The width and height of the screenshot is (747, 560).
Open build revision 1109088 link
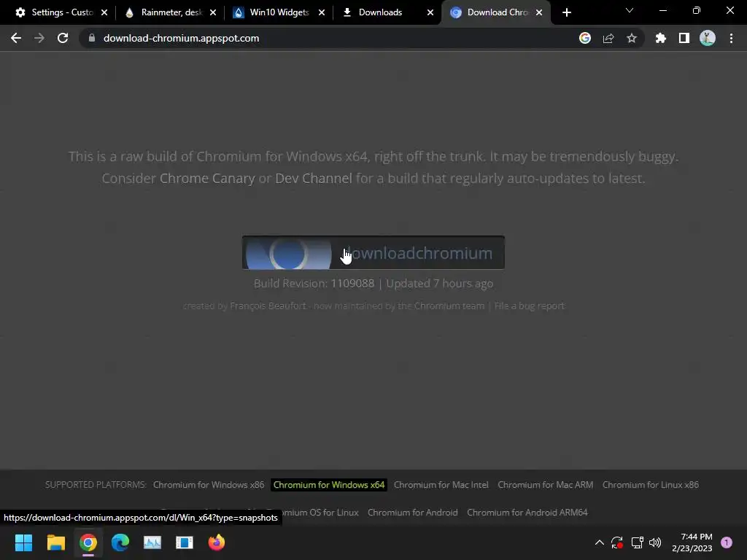[352, 284]
